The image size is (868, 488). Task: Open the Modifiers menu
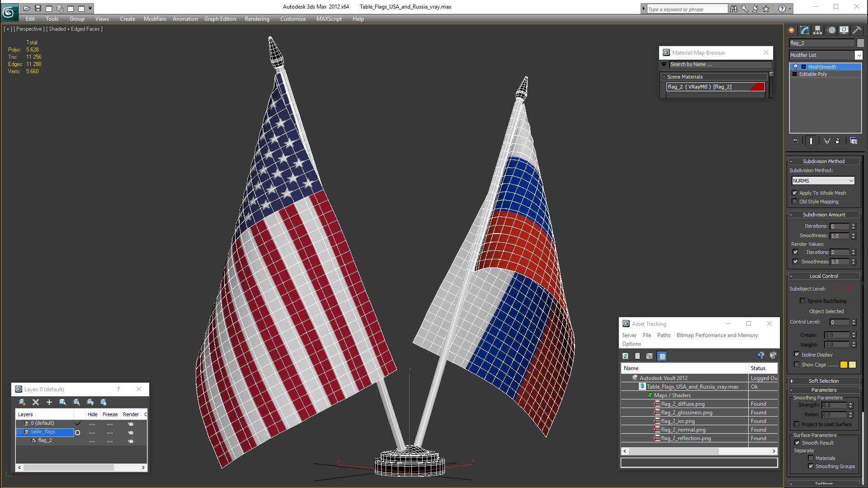click(155, 19)
